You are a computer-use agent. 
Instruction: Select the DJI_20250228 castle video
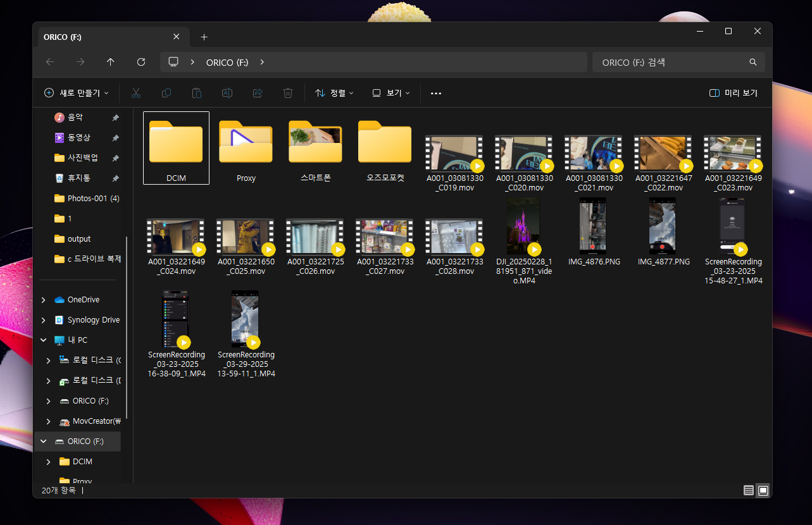coord(524,241)
